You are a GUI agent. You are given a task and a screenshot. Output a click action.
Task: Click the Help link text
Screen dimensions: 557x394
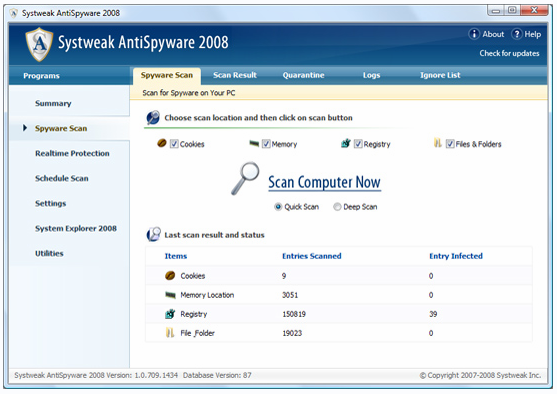(x=532, y=34)
